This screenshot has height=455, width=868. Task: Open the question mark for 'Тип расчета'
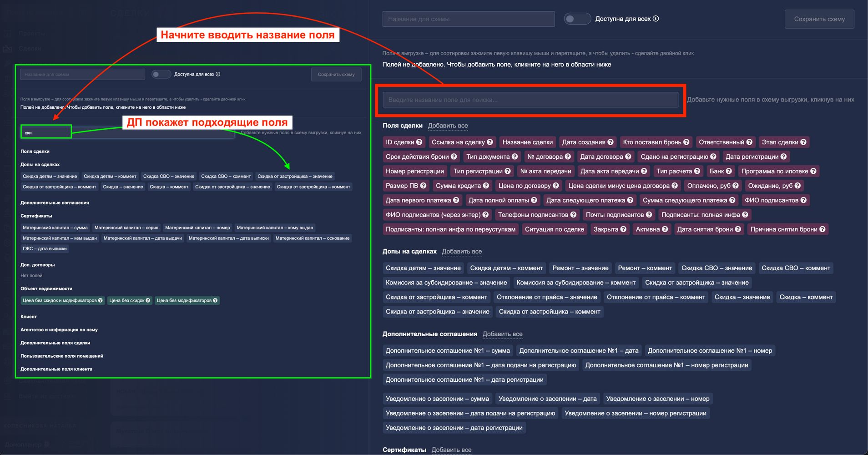[x=697, y=171]
